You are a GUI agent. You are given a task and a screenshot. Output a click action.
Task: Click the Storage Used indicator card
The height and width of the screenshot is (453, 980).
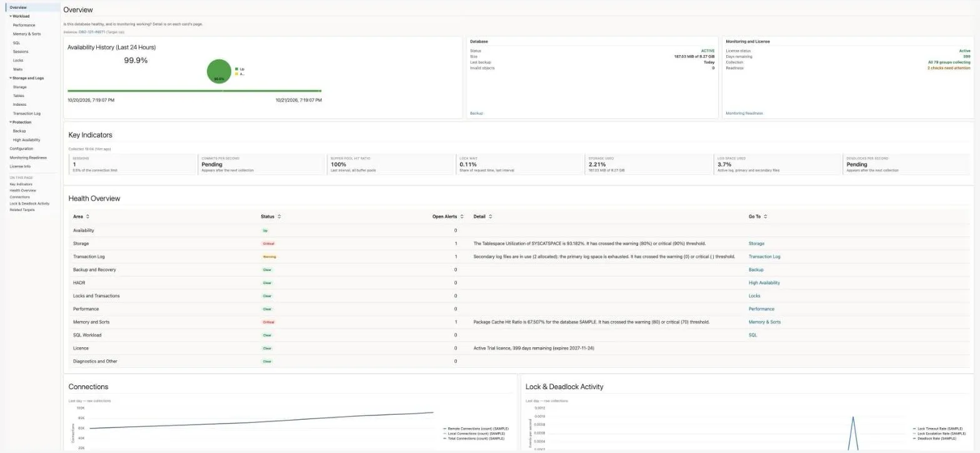(x=649, y=164)
